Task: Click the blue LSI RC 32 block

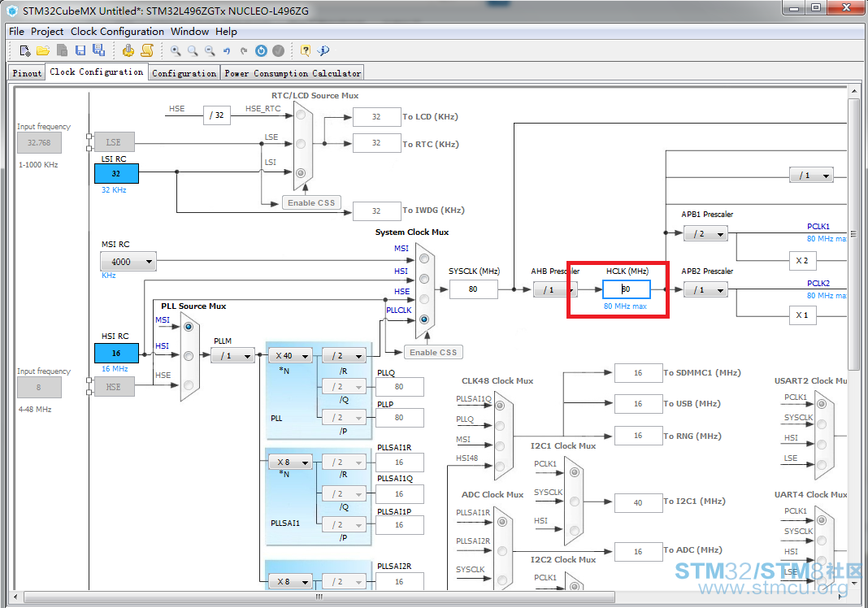Action: pyautogui.click(x=116, y=173)
